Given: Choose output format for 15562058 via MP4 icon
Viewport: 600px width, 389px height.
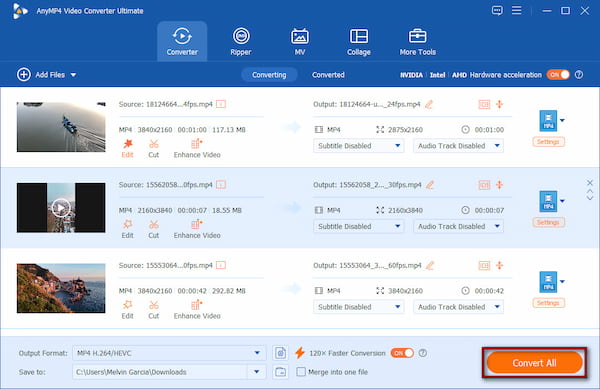Looking at the screenshot, I should point(548,201).
